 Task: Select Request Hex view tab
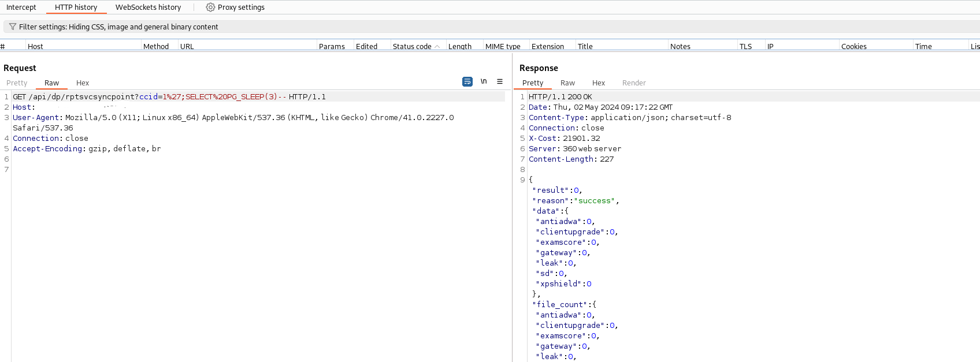83,83
